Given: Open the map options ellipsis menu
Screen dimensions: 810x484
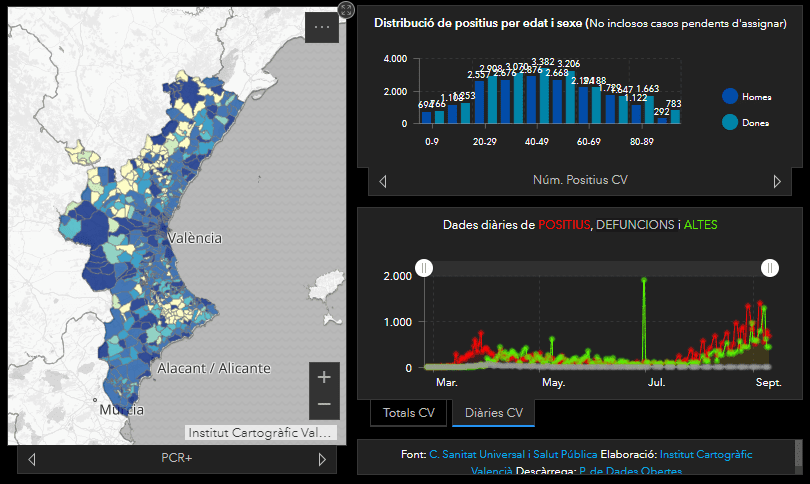Looking at the screenshot, I should click(321, 28).
